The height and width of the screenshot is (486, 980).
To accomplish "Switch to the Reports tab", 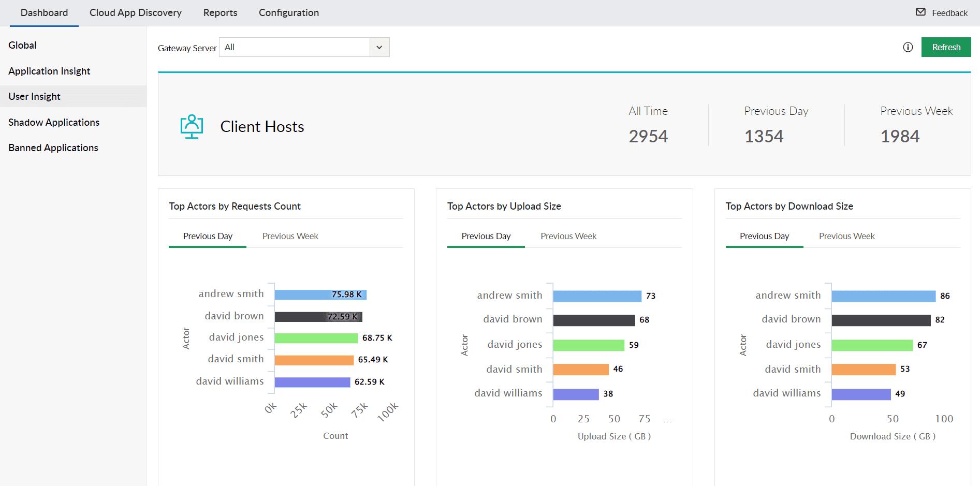I will (x=220, y=12).
